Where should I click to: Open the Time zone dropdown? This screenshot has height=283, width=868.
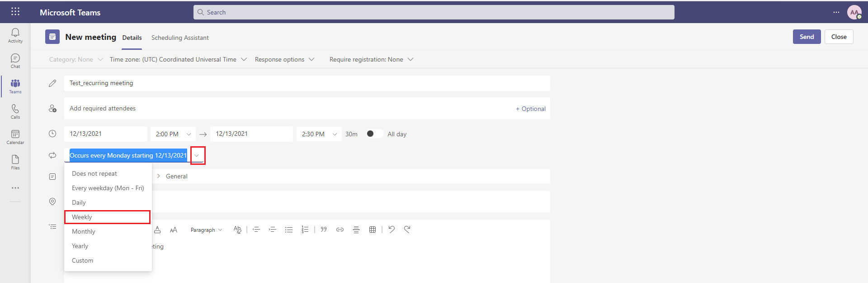coord(178,59)
